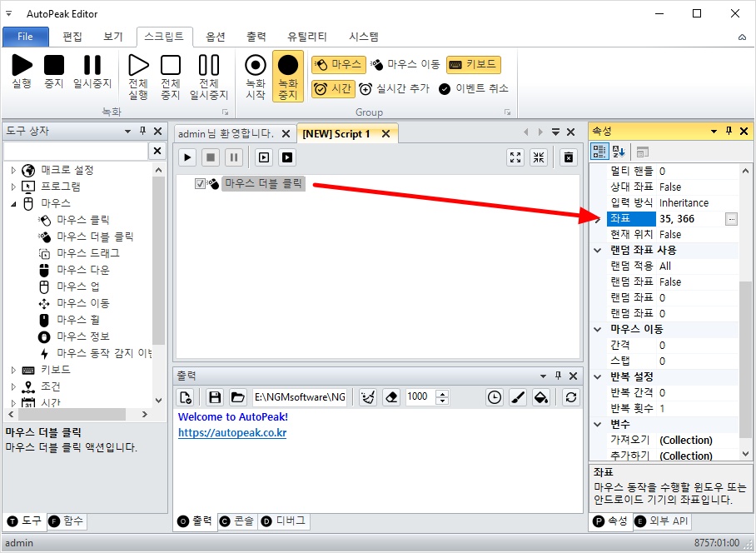Open 속성 panel dropdown arrow

[x=714, y=131]
